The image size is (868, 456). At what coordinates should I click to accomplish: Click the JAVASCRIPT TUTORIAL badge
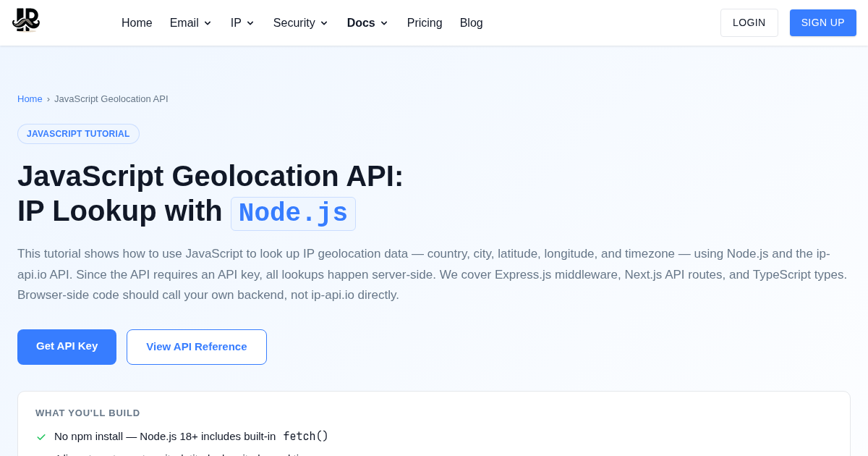(78, 134)
